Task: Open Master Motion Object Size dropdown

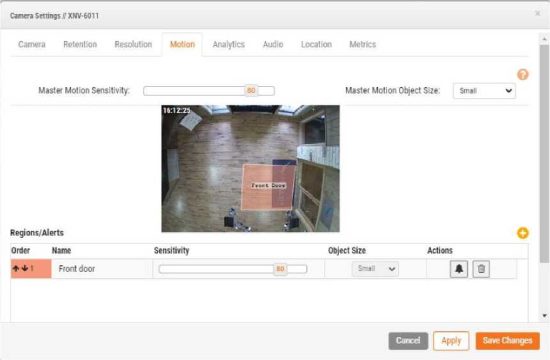Action: pyautogui.click(x=484, y=91)
